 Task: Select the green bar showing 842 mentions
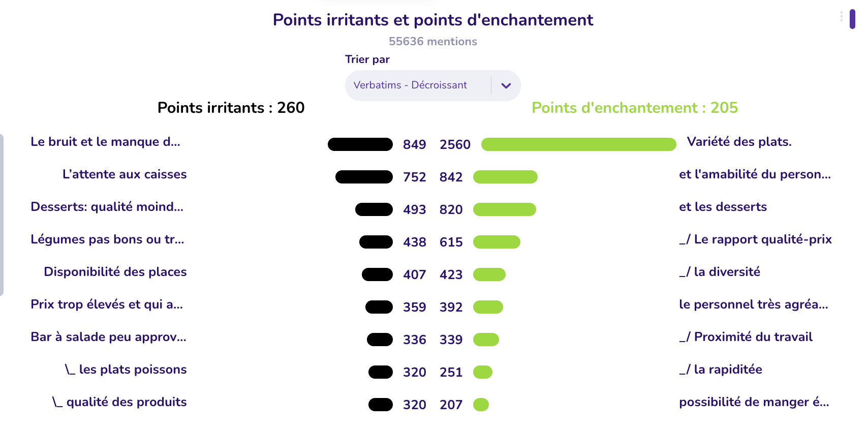pos(505,177)
